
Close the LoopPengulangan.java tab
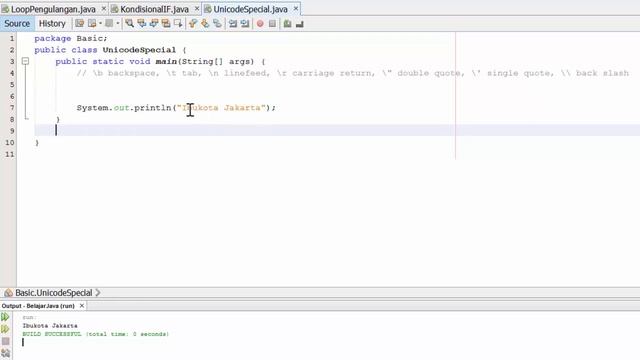[104, 9]
